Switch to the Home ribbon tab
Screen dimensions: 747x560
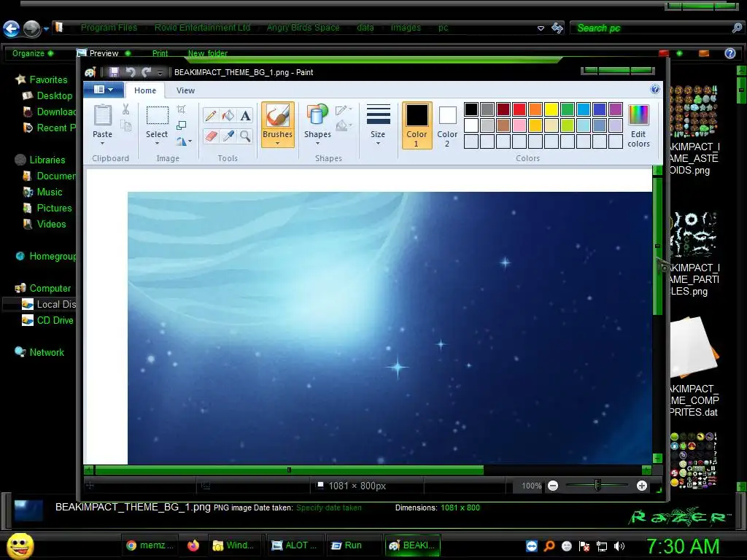point(145,90)
